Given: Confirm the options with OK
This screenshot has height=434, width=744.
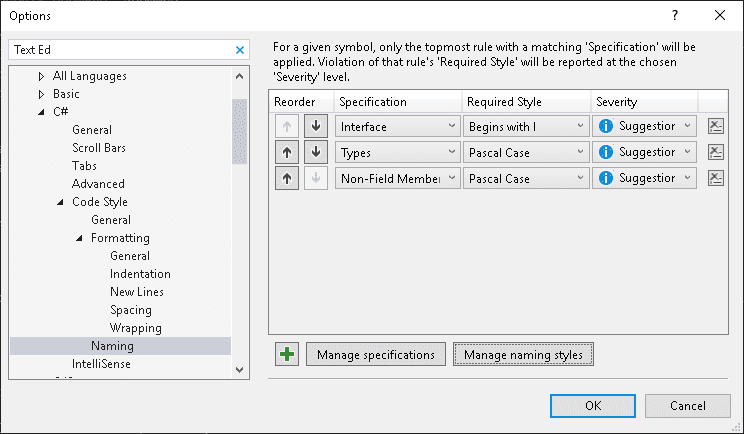Looking at the screenshot, I should 593,406.
